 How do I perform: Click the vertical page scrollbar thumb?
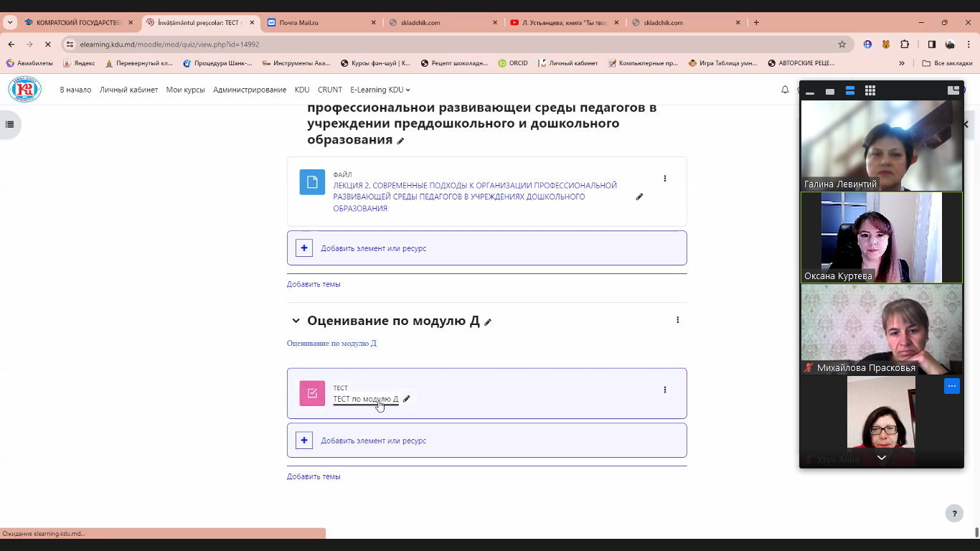click(976, 532)
